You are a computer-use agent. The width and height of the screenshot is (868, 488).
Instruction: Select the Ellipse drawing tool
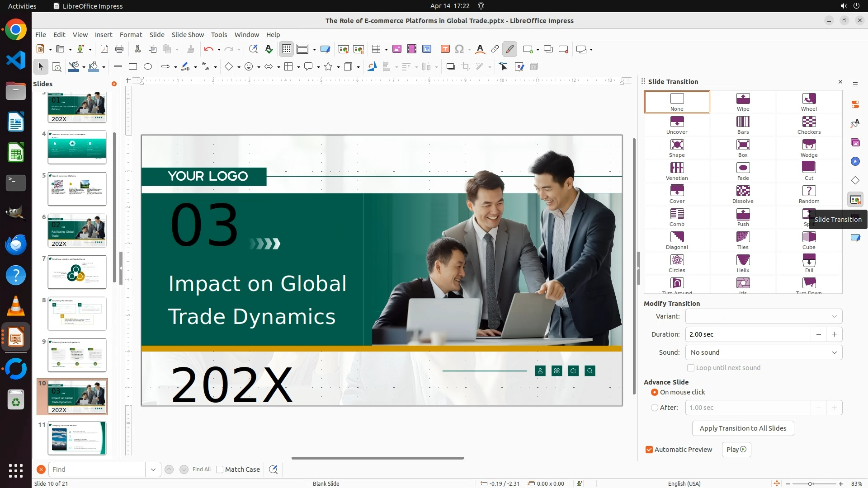148,66
